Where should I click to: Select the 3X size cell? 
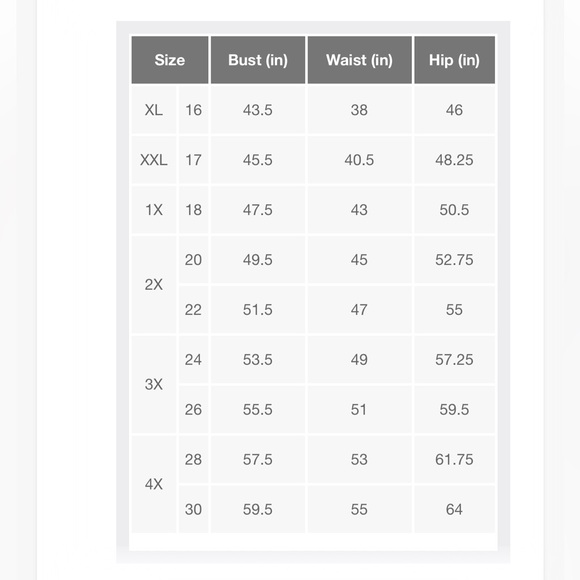154,384
